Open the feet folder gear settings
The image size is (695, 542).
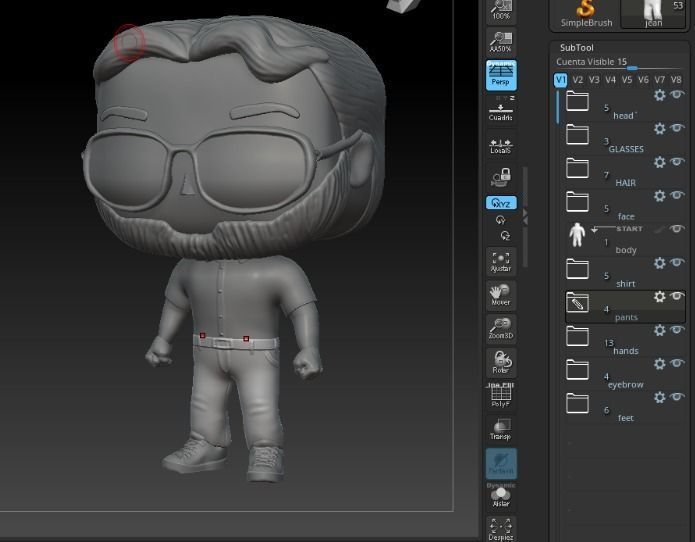click(x=660, y=398)
